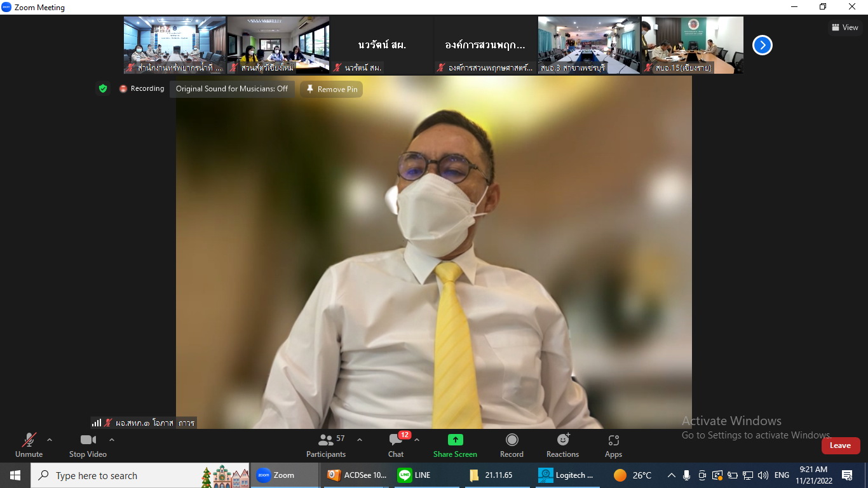Click the microphone tray icon
868x488 pixels.
[x=686, y=475]
